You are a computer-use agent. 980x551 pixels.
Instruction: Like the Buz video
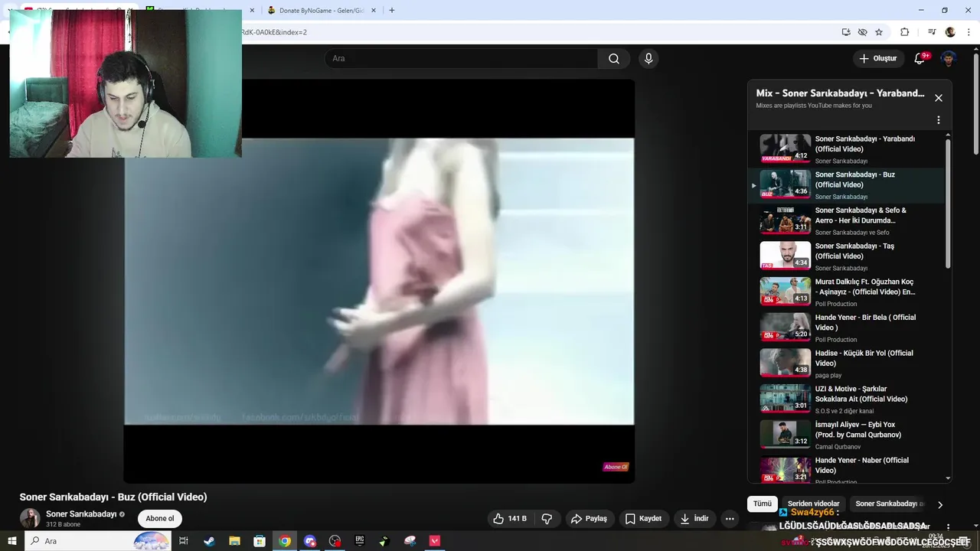(x=509, y=519)
